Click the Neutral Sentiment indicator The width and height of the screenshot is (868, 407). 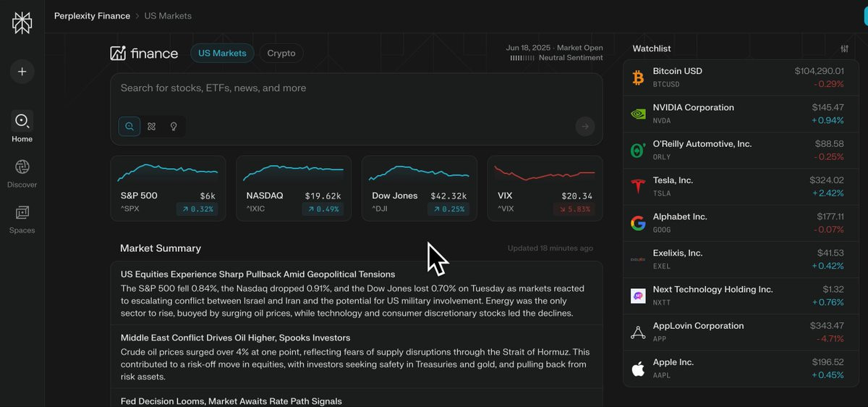pyautogui.click(x=556, y=58)
